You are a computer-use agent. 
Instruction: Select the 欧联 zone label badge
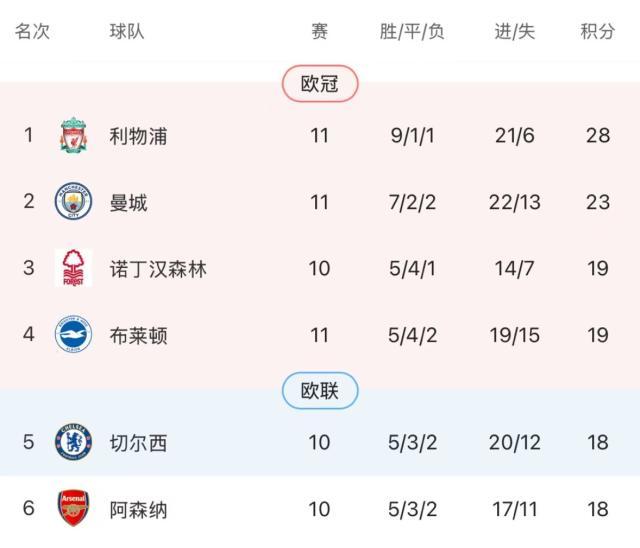pos(320,391)
